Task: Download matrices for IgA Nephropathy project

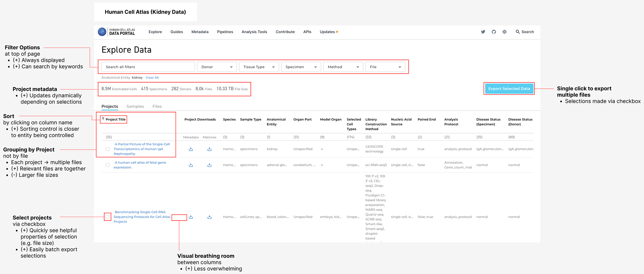Action: click(x=209, y=149)
